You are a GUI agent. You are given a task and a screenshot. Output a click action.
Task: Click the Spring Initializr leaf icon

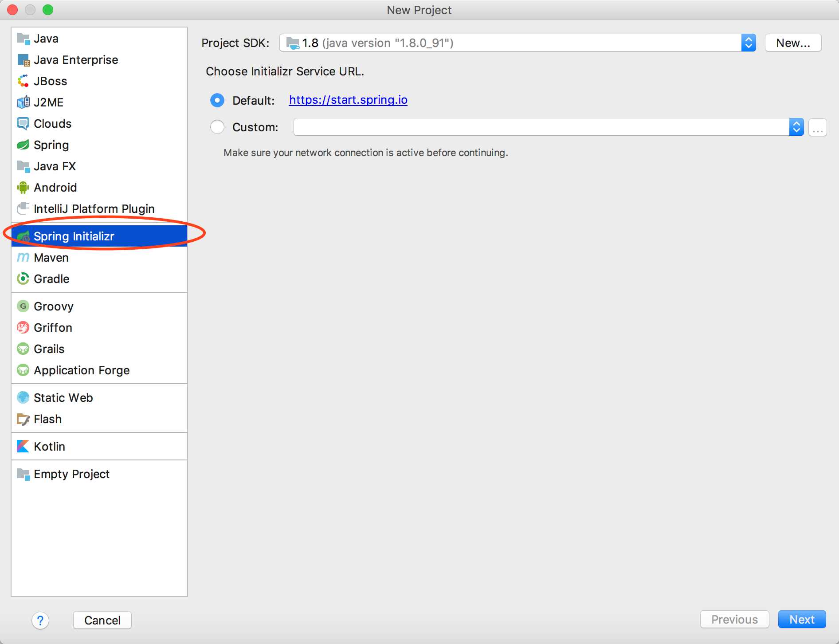(23, 236)
